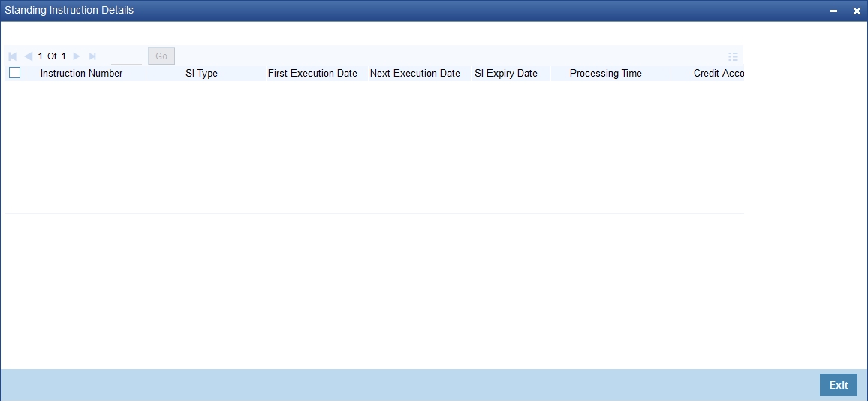Image resolution: width=868 pixels, height=406 pixels.
Task: Click the Go button
Action: [x=161, y=56]
